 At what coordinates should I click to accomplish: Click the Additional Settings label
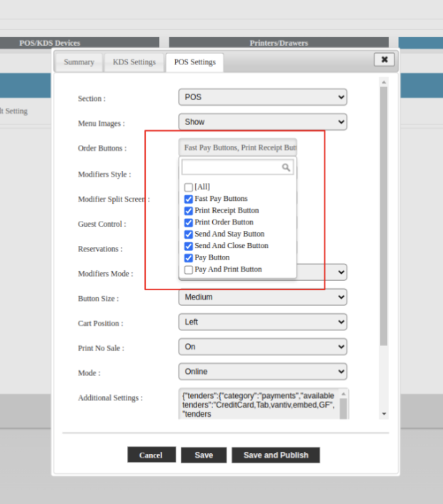[110, 398]
